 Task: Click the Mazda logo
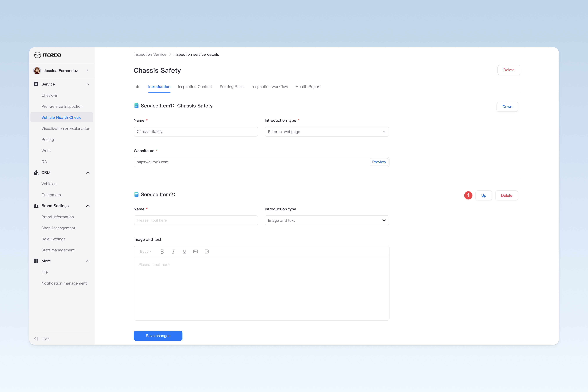48,55
